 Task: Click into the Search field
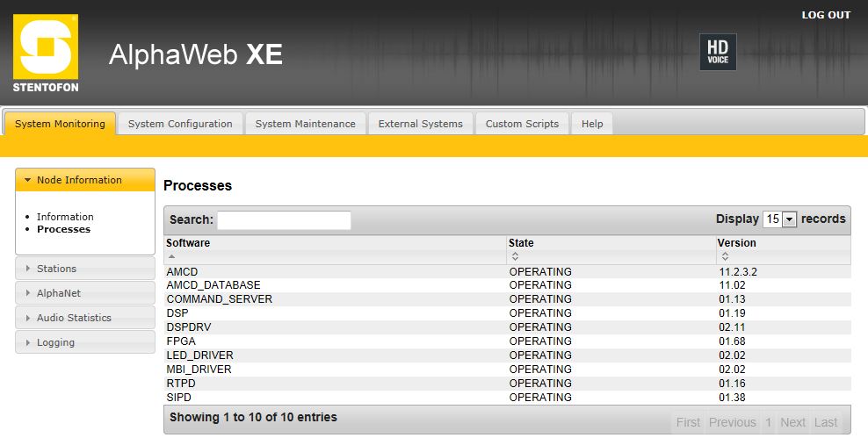[284, 219]
